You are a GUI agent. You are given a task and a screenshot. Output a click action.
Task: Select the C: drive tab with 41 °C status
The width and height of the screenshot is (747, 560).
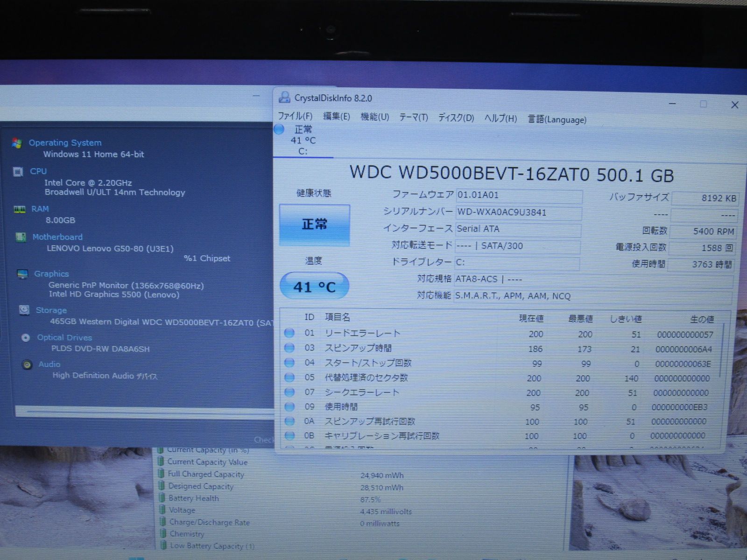tap(303, 140)
